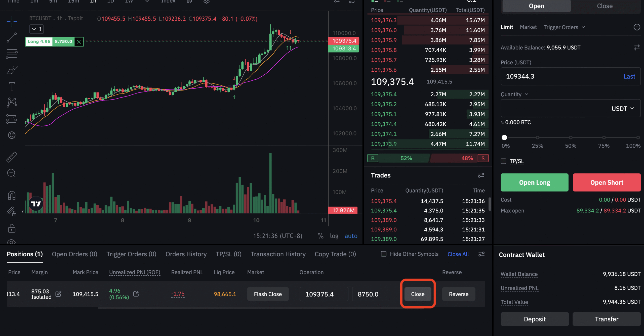The height and width of the screenshot is (336, 644).
Task: Switch to the Orders History tab
Action: (x=186, y=254)
